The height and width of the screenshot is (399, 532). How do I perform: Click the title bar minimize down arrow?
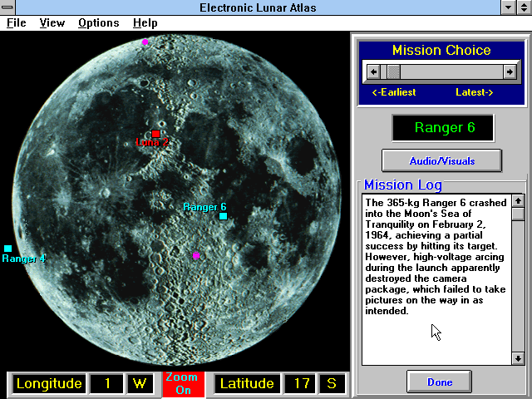(x=508, y=7)
